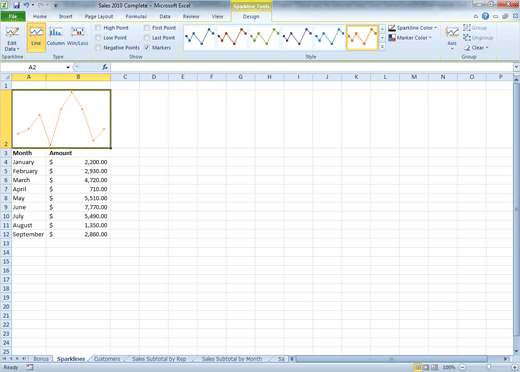
Task: Open the Customize Quick Access Toolbar dropdown
Action: 56,6
